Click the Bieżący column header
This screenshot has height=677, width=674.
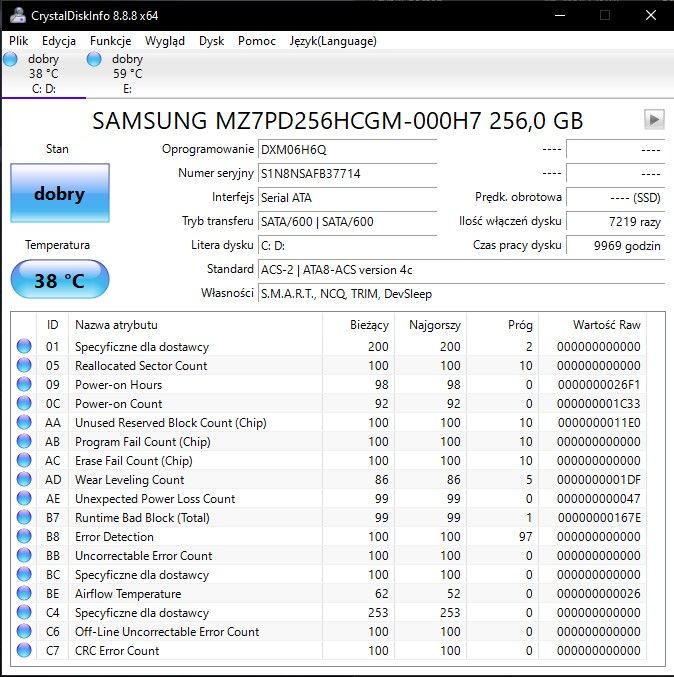(358, 325)
